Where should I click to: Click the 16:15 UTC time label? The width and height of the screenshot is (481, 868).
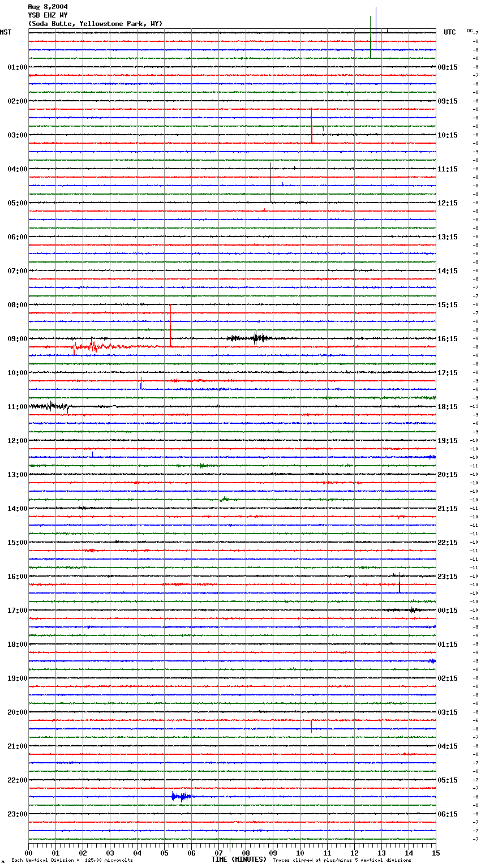point(448,339)
